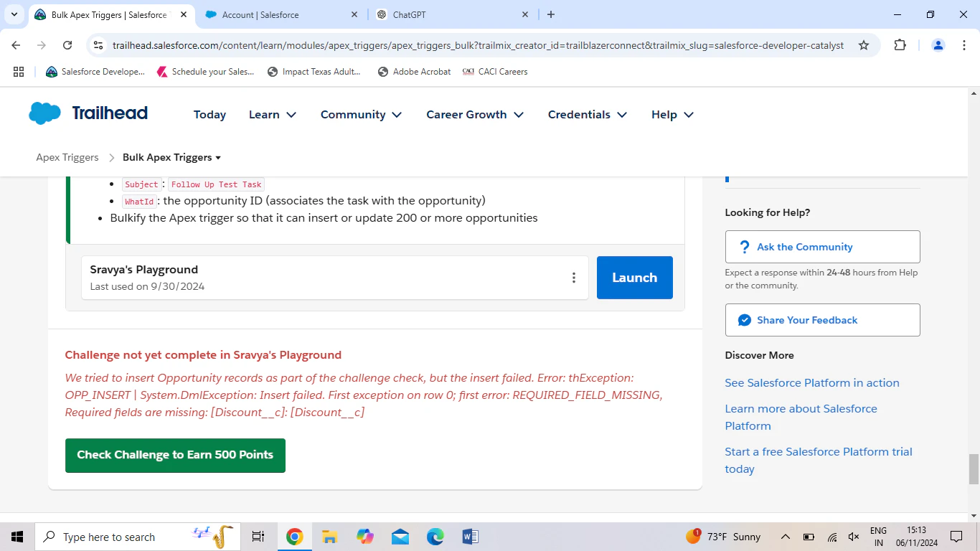
Task: Reload the current page
Action: pyautogui.click(x=67, y=45)
